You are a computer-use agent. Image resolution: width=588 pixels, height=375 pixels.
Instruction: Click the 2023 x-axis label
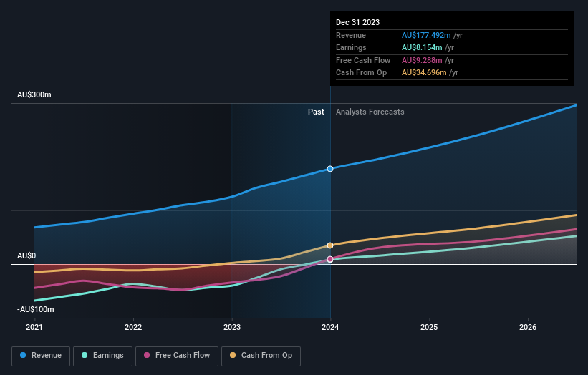pos(232,327)
